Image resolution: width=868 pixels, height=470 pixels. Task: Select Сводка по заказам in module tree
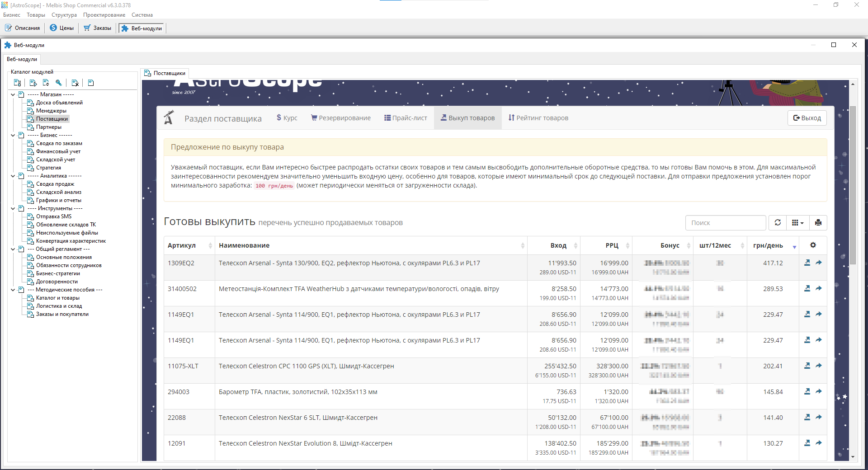tap(59, 143)
